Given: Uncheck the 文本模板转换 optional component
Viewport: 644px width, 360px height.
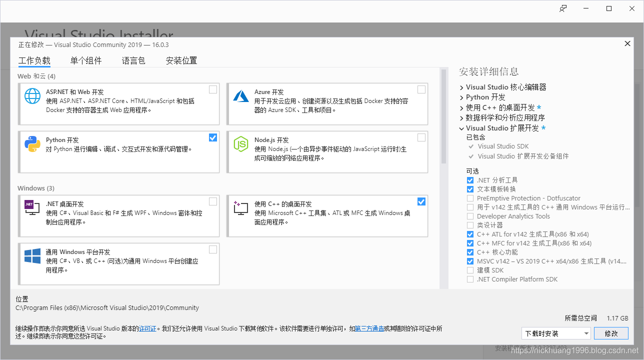Looking at the screenshot, I should click(470, 189).
